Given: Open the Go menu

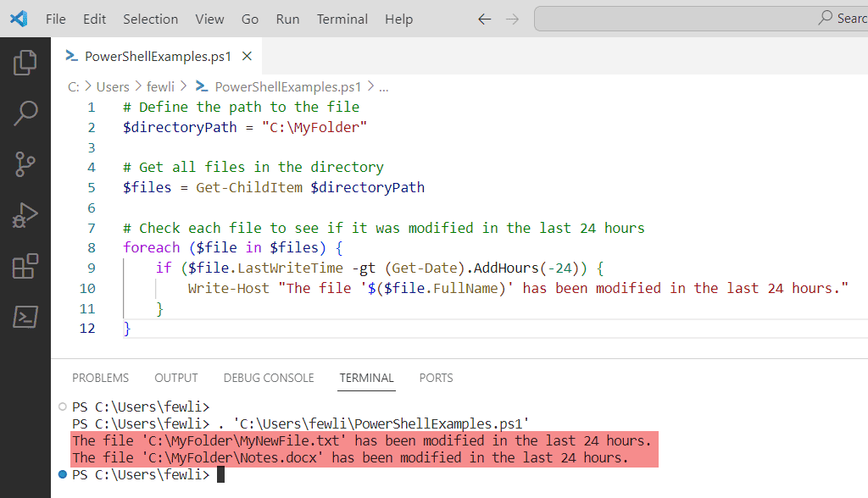Looking at the screenshot, I should pyautogui.click(x=250, y=19).
